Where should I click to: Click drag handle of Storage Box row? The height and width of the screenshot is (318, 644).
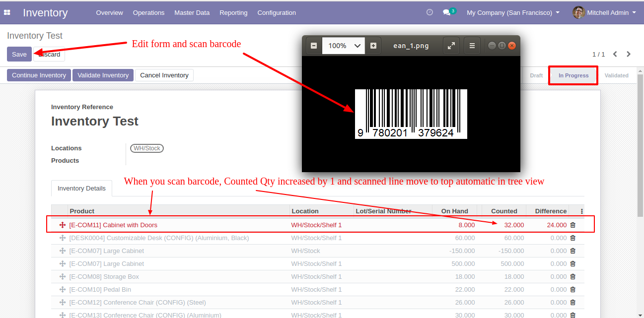pyautogui.click(x=63, y=277)
